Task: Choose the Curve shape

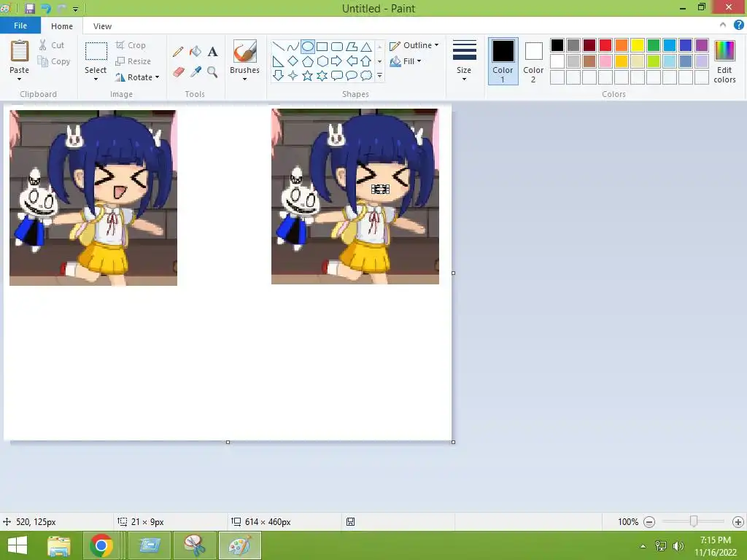Action: [293, 47]
